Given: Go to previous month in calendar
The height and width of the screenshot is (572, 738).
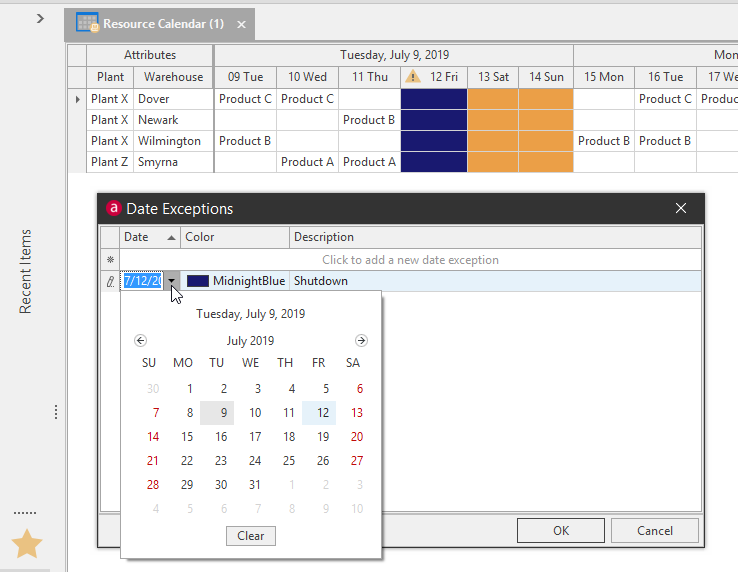Looking at the screenshot, I should tap(140, 340).
